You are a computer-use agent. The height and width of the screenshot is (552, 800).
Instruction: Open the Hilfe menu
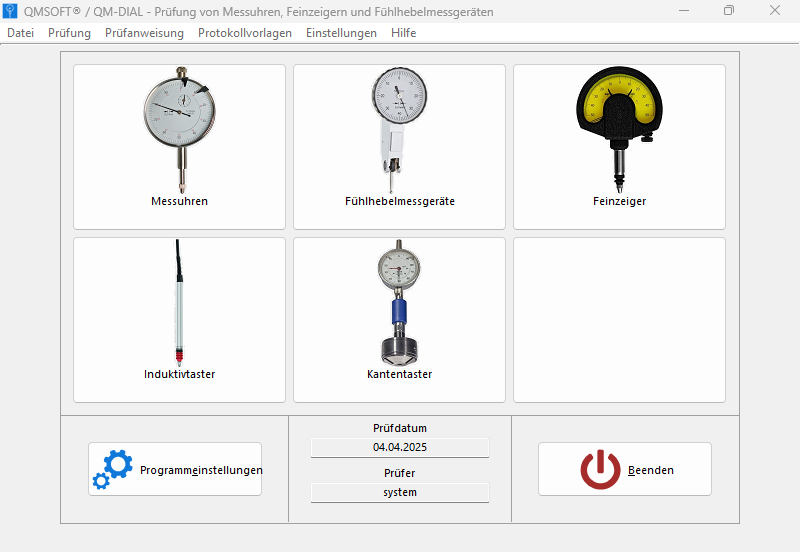click(404, 33)
